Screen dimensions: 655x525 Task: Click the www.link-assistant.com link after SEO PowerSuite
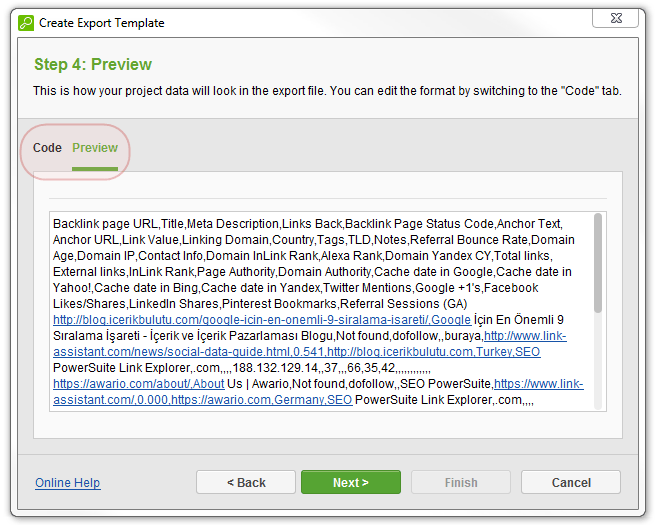[539, 384]
